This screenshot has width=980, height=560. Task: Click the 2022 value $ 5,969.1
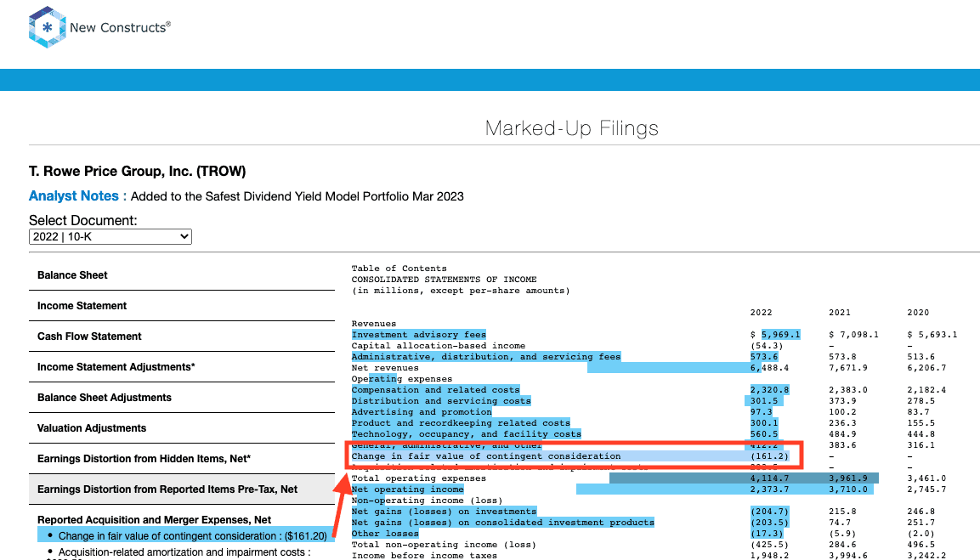click(x=775, y=335)
